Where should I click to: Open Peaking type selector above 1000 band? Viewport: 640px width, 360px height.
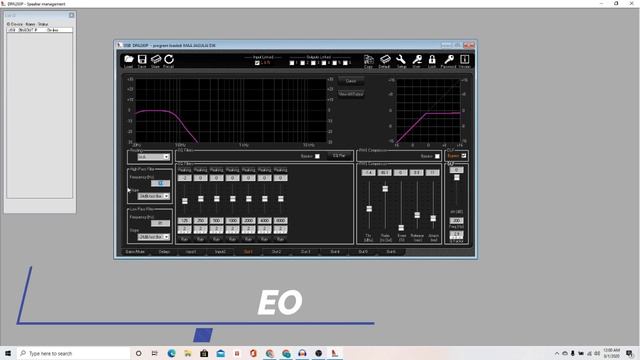click(232, 170)
